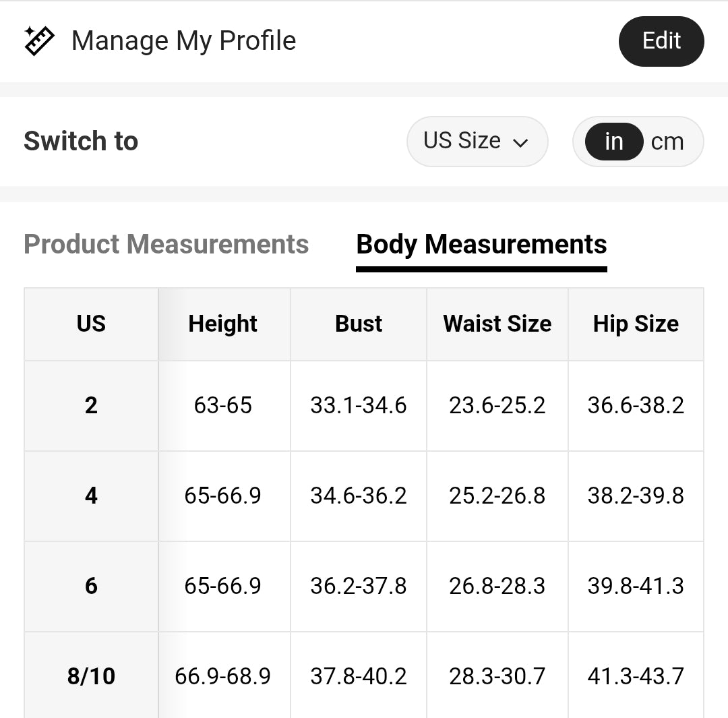Viewport: 728px width, 718px height.
Task: Open Manage My Profile link text
Action: pos(184,41)
